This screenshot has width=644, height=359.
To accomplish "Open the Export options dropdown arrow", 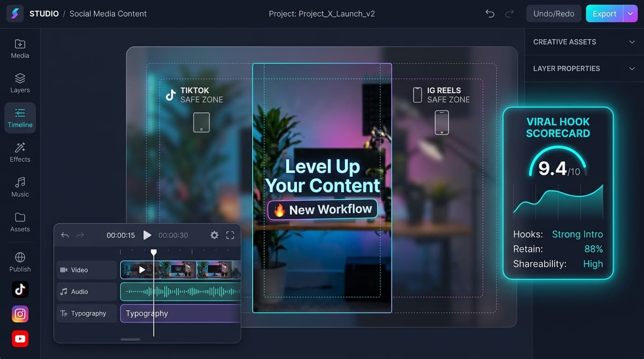I will coord(630,14).
